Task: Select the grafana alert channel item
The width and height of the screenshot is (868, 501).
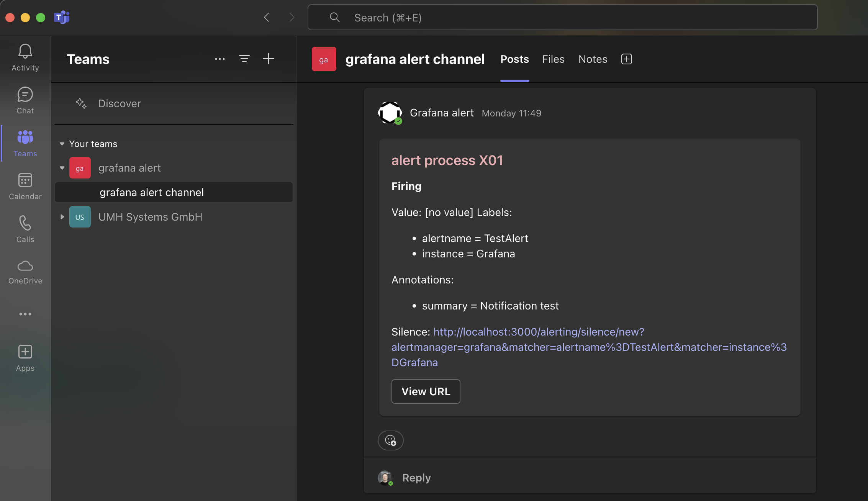Action: [x=152, y=192]
